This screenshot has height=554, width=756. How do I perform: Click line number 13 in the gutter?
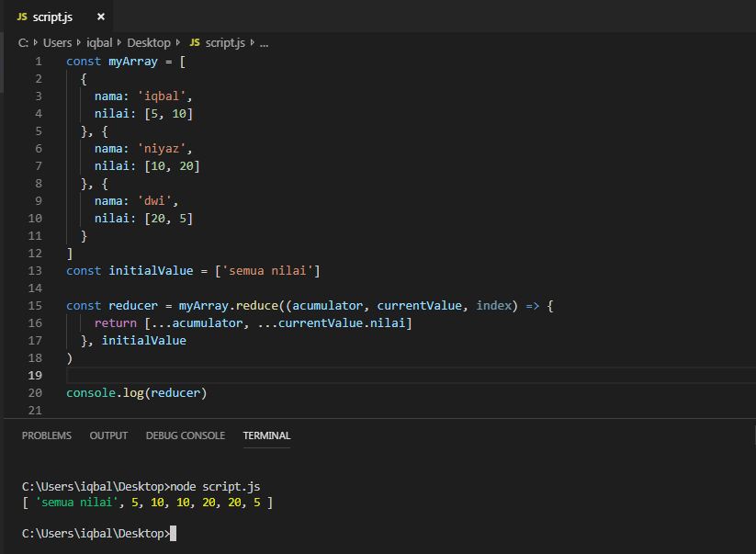coord(36,270)
